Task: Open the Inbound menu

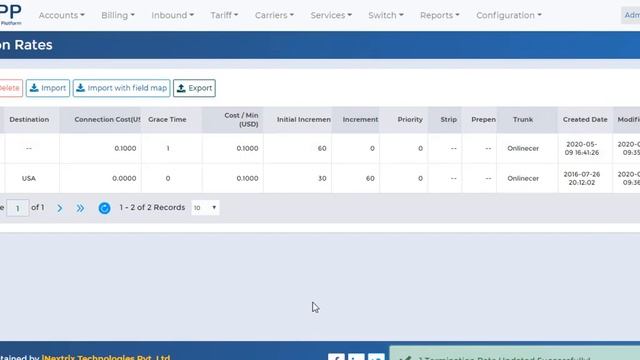Action: [173, 15]
